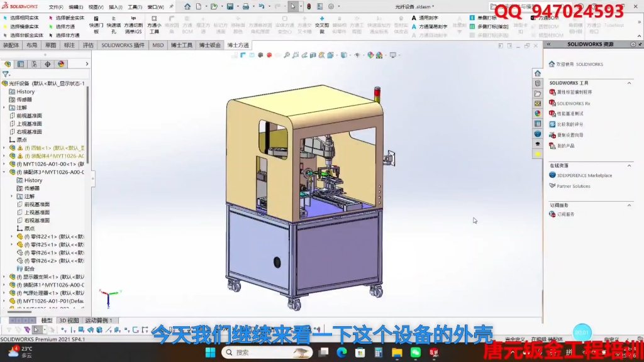The image size is (644, 362).
Task: Click the Windows Start button
Action: point(210,352)
